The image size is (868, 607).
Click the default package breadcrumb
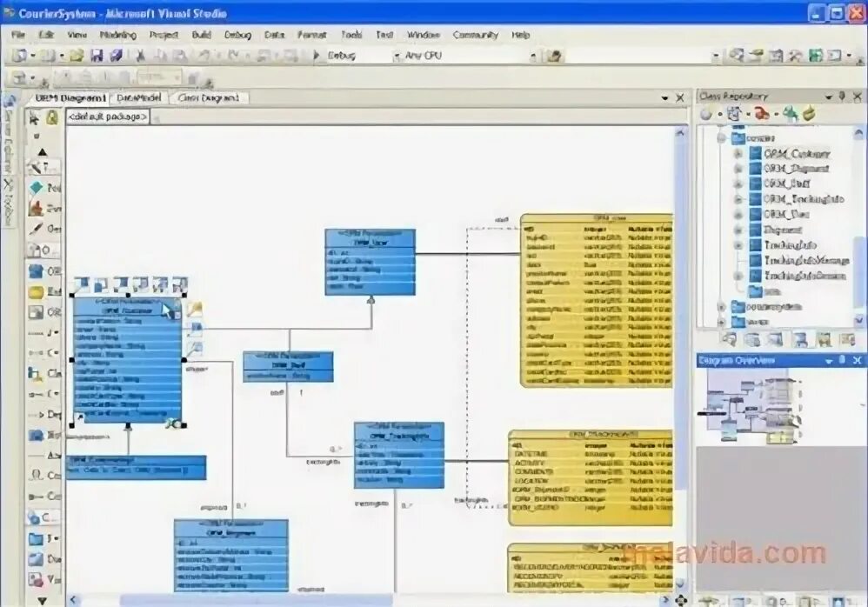pyautogui.click(x=108, y=117)
